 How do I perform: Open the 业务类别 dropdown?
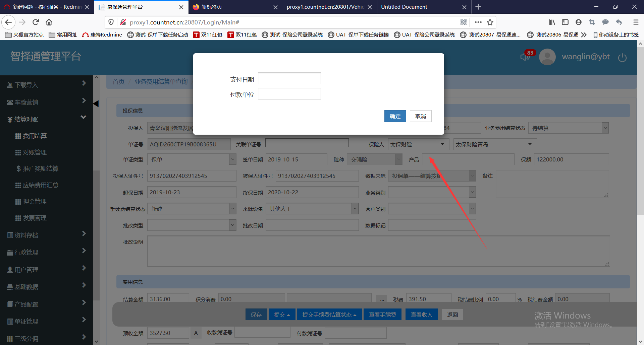432,192
